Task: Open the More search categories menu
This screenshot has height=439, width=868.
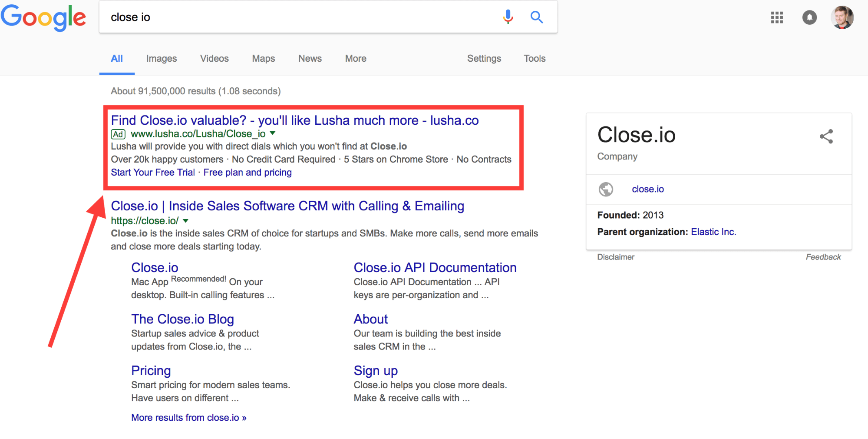Action: 356,58
